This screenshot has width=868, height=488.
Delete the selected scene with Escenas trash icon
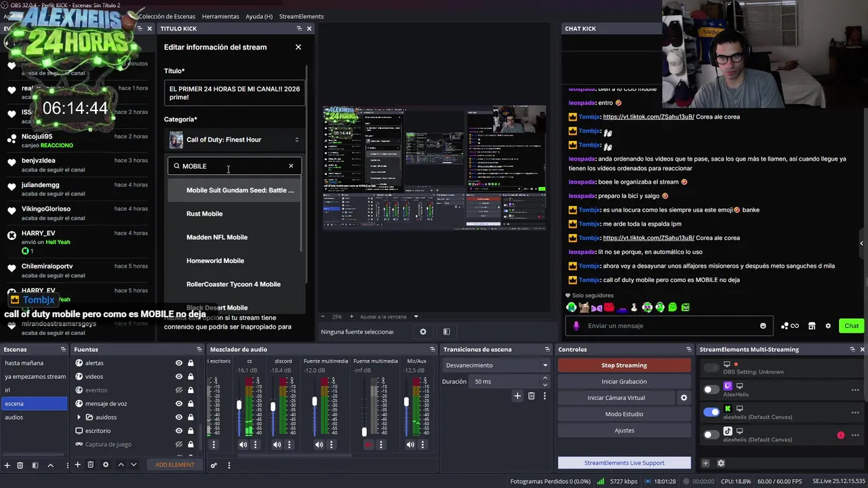tap(20, 465)
